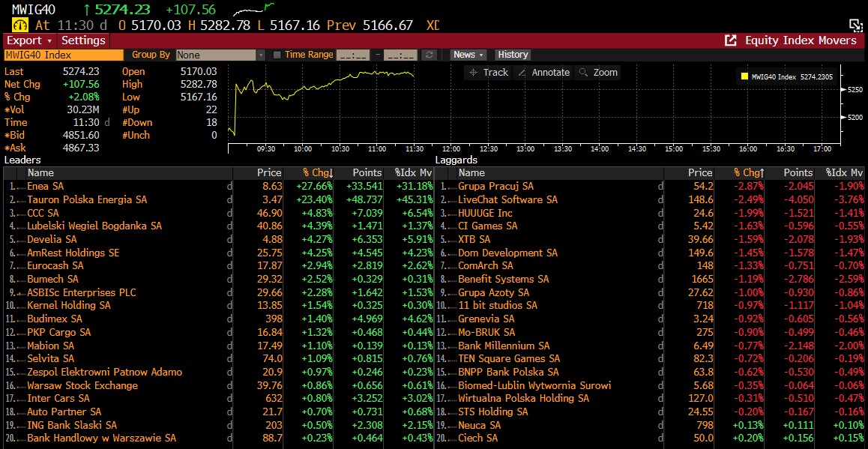Image resolution: width=868 pixels, height=449 pixels.
Task: Click the Time Range start time field
Action: point(353,55)
